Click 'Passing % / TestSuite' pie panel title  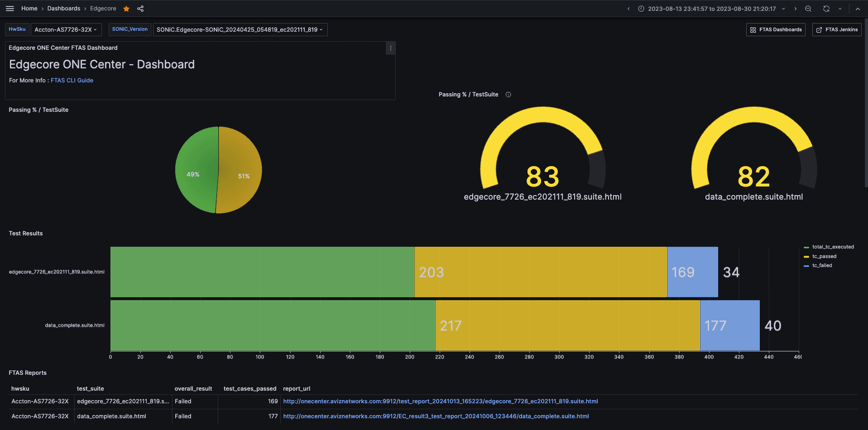[38, 110]
